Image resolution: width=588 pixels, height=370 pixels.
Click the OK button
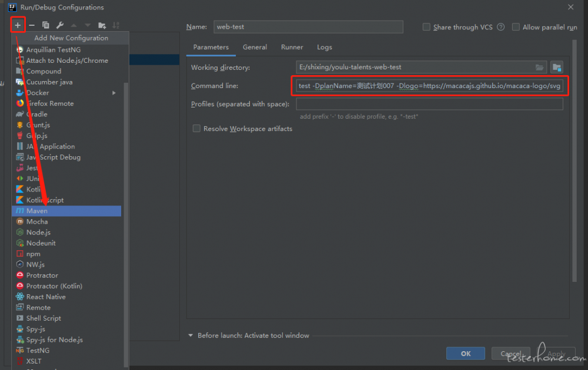coord(465,354)
